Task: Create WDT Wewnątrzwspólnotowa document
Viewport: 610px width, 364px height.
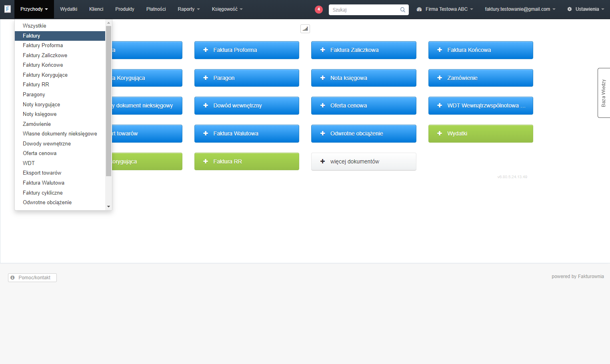Action: 481,105
